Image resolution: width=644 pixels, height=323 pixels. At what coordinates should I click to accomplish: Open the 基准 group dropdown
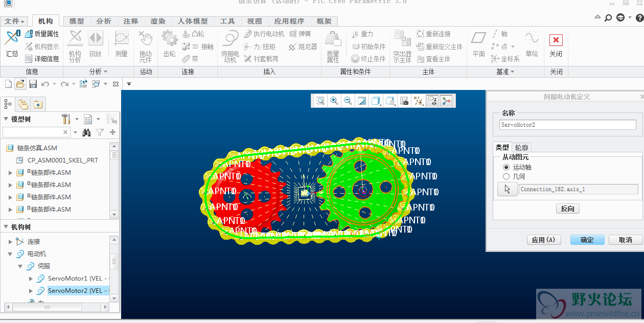[505, 72]
